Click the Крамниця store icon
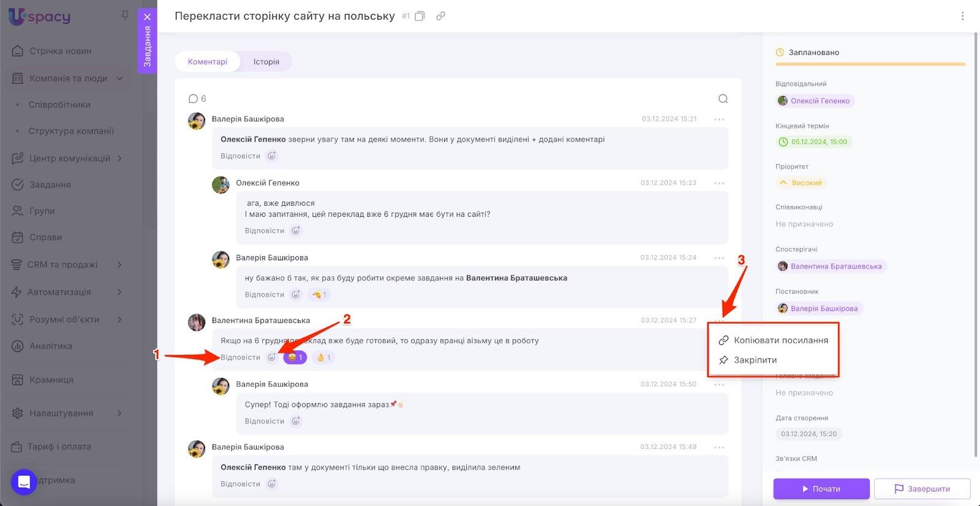Viewport: 980px width, 506px height. [18, 380]
